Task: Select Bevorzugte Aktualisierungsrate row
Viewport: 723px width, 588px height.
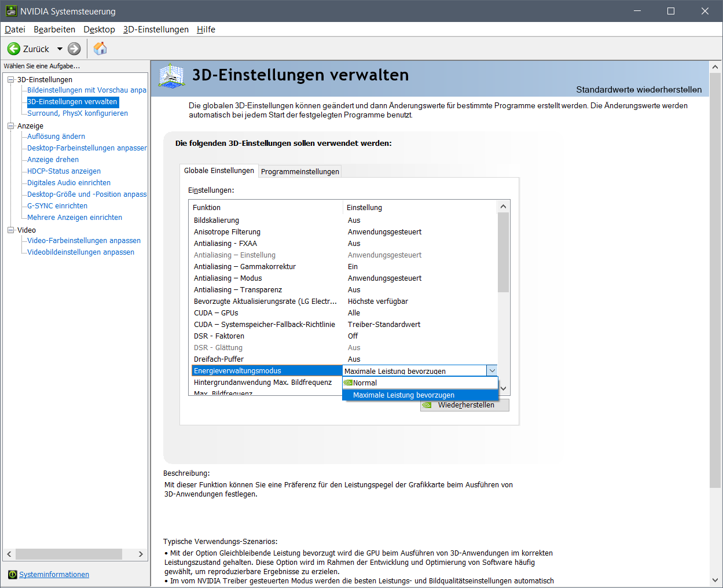Action: (x=344, y=302)
